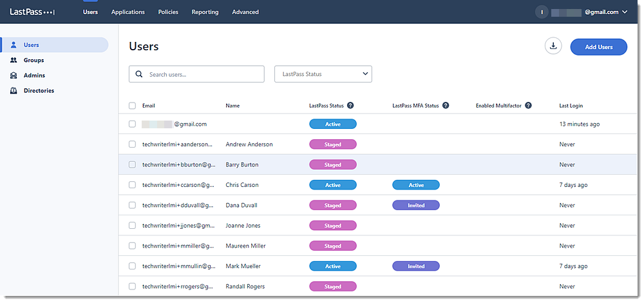Viewport: 644px width, 303px height.
Task: Open the Policies top navigation tab
Action: point(168,12)
